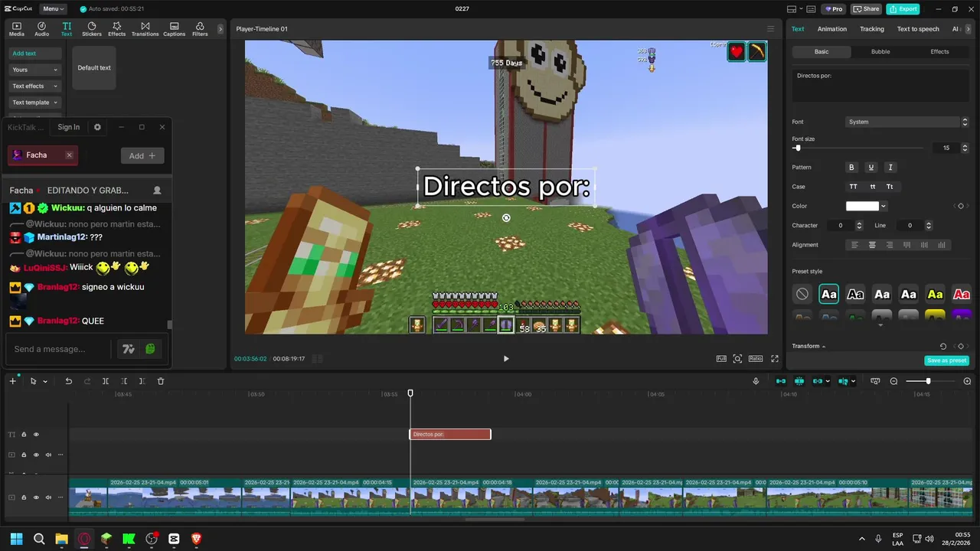Toggle Bold text pattern
The image size is (980, 551).
851,167
